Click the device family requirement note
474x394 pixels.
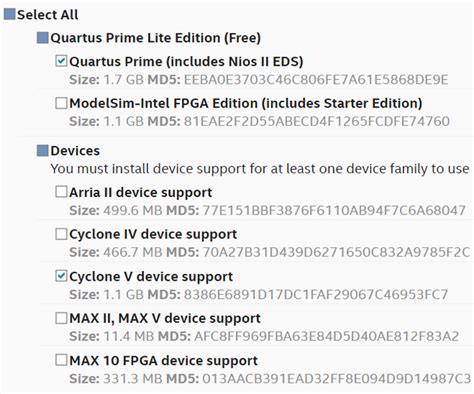pyautogui.click(x=260, y=169)
